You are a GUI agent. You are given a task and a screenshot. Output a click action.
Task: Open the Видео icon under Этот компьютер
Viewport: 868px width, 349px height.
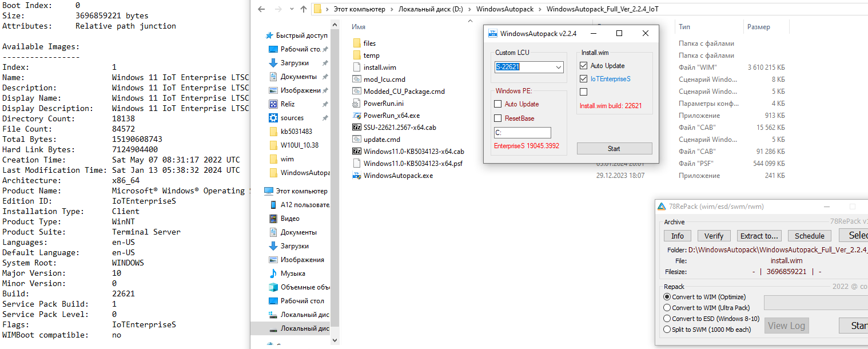pos(273,218)
